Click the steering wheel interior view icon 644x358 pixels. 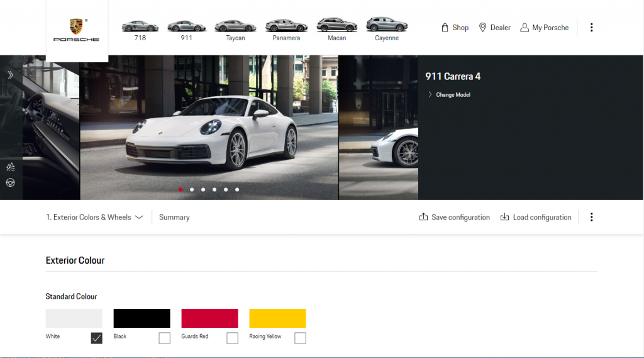(x=10, y=182)
